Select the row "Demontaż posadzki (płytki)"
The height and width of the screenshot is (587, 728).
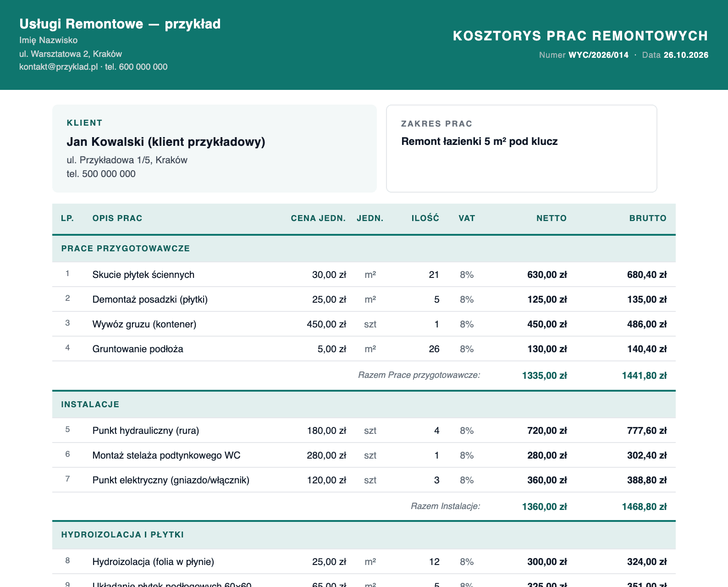point(364,299)
